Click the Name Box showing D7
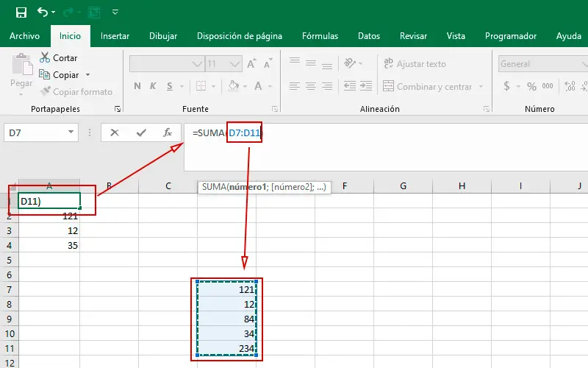 [x=36, y=132]
